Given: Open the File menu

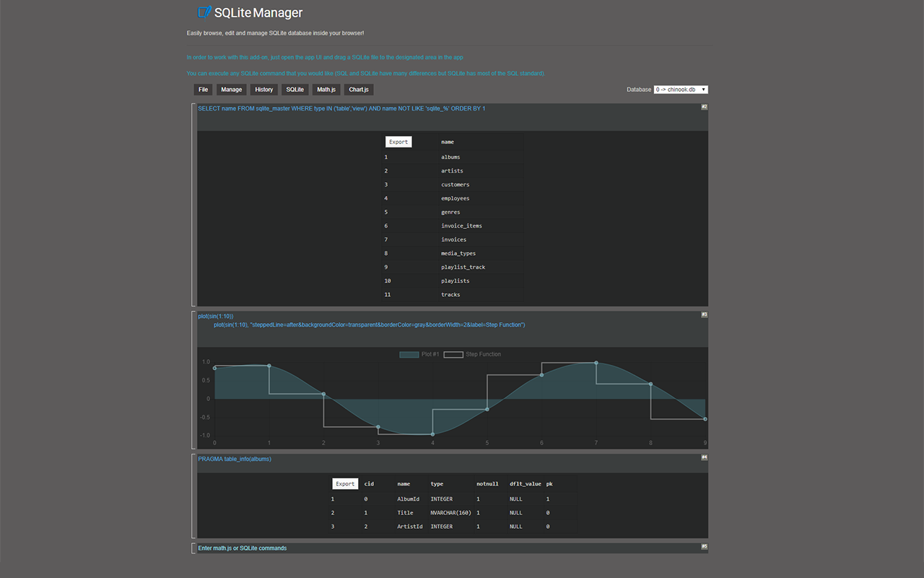Looking at the screenshot, I should pyautogui.click(x=204, y=90).
